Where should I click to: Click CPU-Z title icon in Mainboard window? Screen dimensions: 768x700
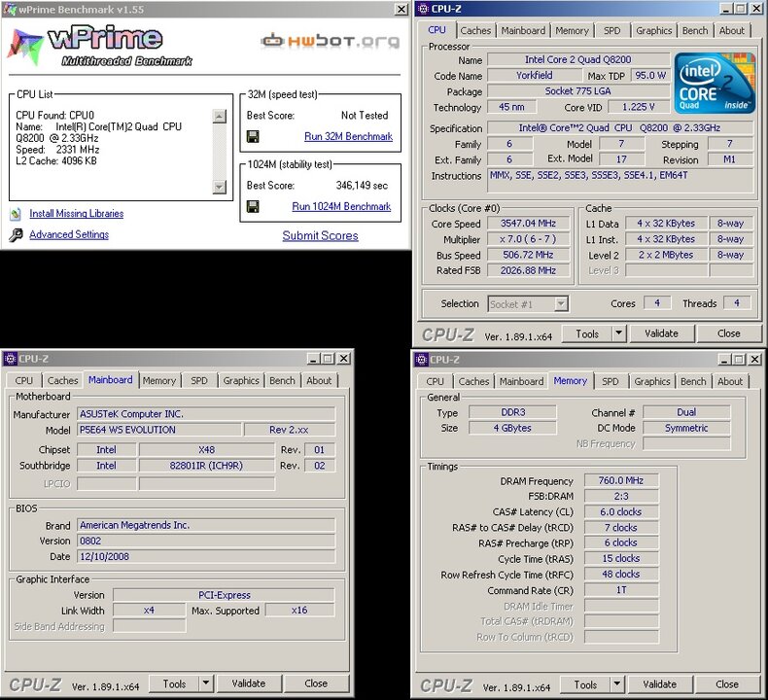[11, 359]
